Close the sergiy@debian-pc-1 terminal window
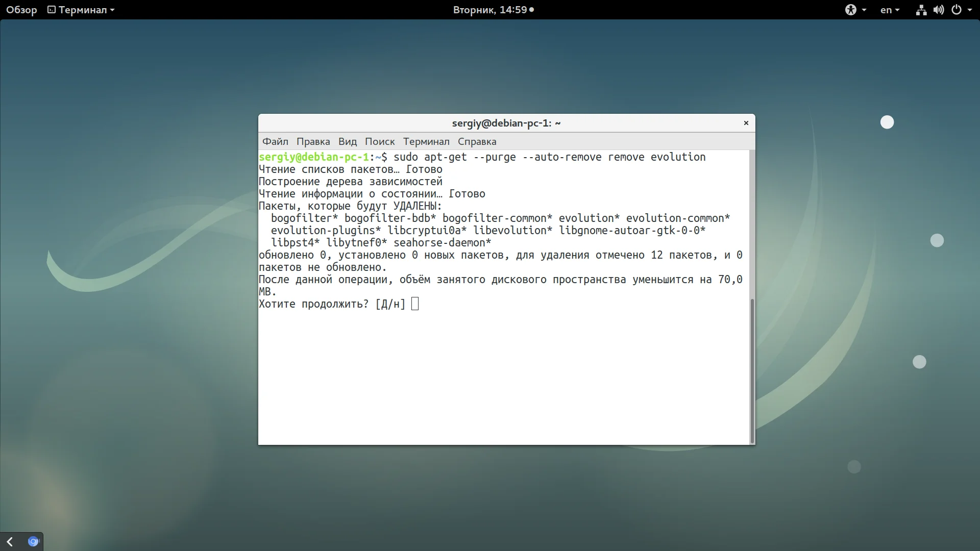Screen dimensions: 980x551 [746, 123]
